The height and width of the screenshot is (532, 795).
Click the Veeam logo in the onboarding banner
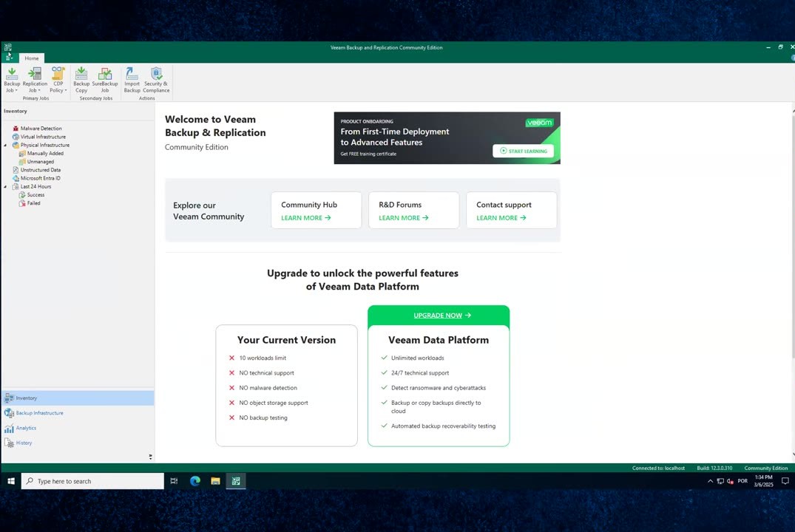pos(539,123)
